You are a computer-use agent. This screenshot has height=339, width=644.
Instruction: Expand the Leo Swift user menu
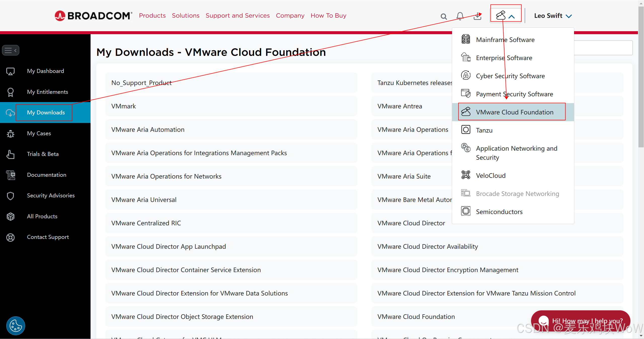pyautogui.click(x=553, y=16)
